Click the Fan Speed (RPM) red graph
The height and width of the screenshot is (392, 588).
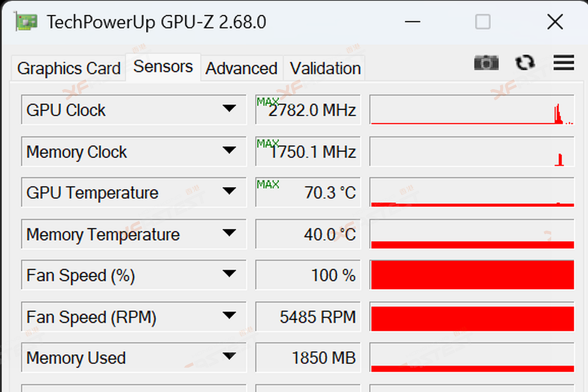pos(472,318)
